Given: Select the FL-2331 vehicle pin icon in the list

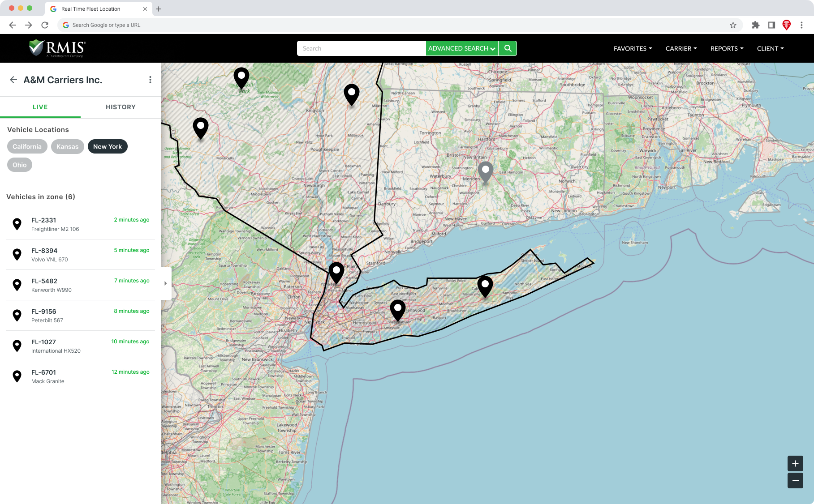Looking at the screenshot, I should [17, 223].
